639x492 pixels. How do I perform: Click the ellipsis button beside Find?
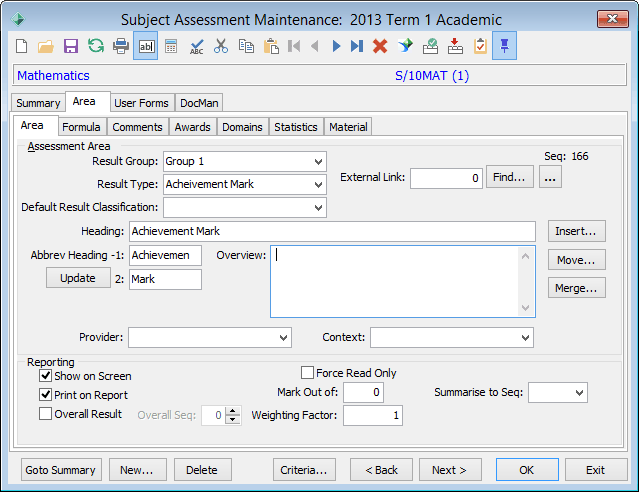[x=550, y=177]
